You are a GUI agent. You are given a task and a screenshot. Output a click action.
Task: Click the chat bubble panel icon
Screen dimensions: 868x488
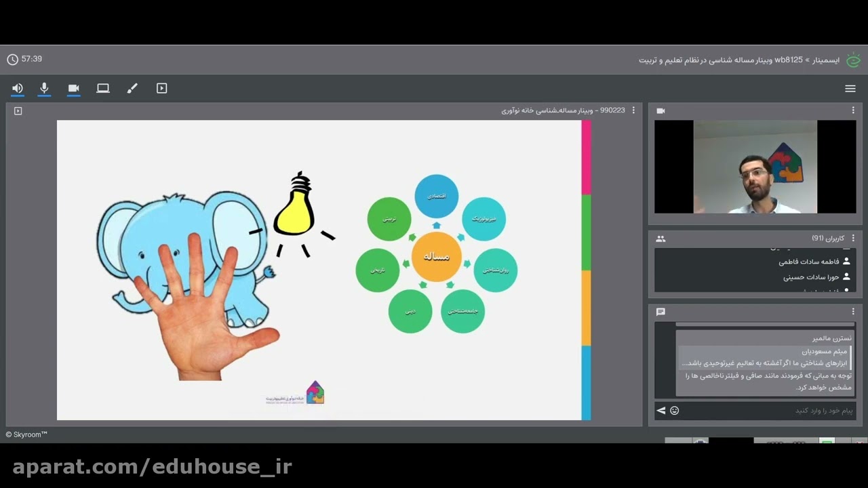(x=661, y=312)
